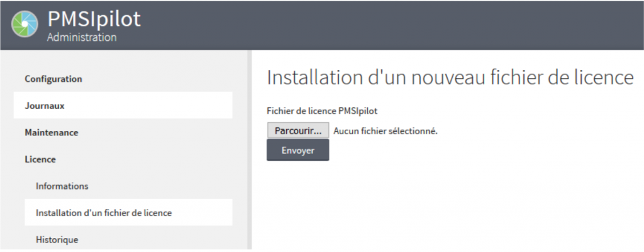The image size is (644, 252).
Task: Submit with the Envoyer button
Action: pyautogui.click(x=297, y=150)
